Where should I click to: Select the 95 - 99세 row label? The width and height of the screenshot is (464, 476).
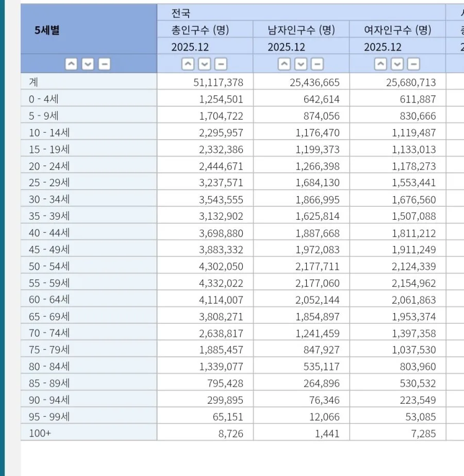(x=89, y=416)
